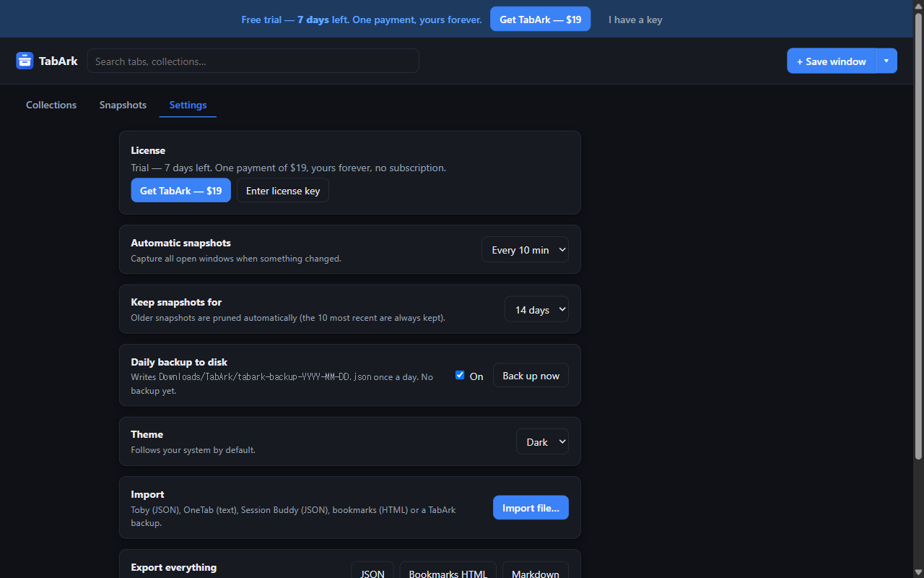Click the Keep snapshots for heading

(x=176, y=302)
